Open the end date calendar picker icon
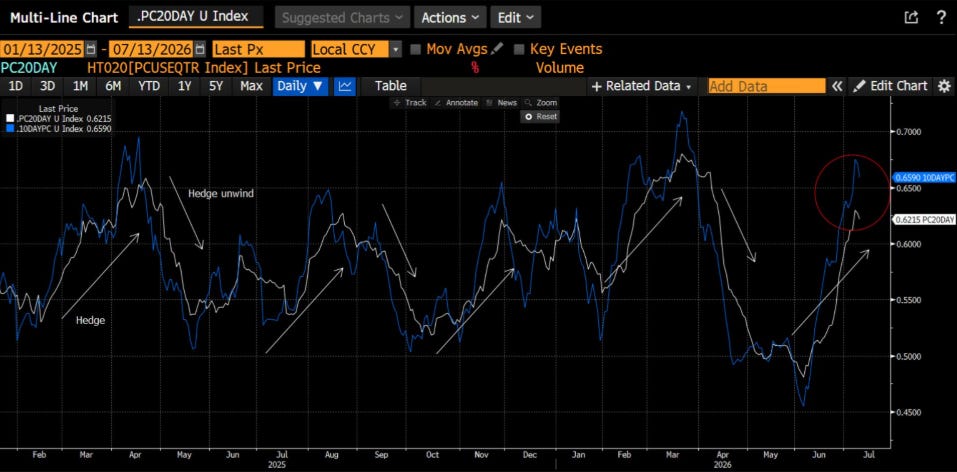This screenshot has width=957, height=472. click(200, 49)
